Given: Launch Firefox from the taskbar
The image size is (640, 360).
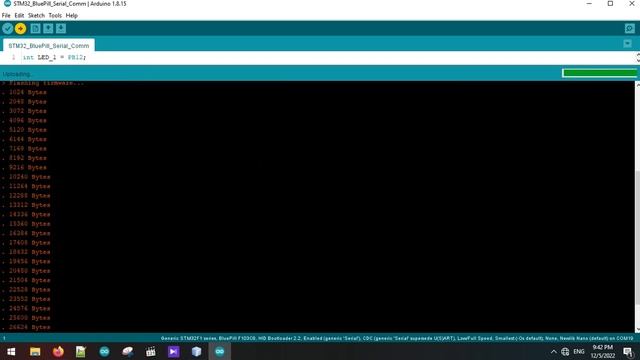Looking at the screenshot, I should 58,351.
